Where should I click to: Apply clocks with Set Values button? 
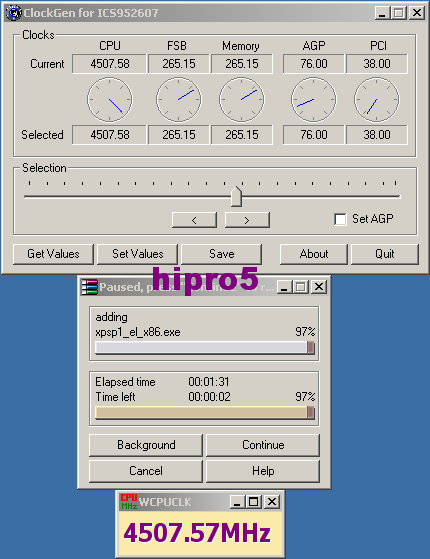pos(138,254)
